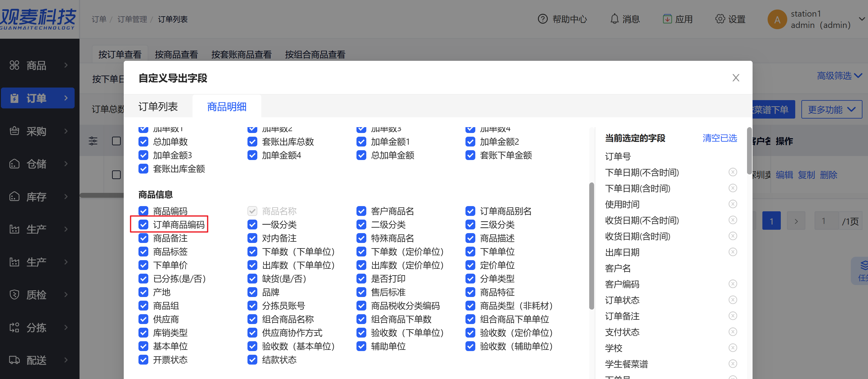
Task: Switch to 按组合商品查看 tab
Action: 315,54
